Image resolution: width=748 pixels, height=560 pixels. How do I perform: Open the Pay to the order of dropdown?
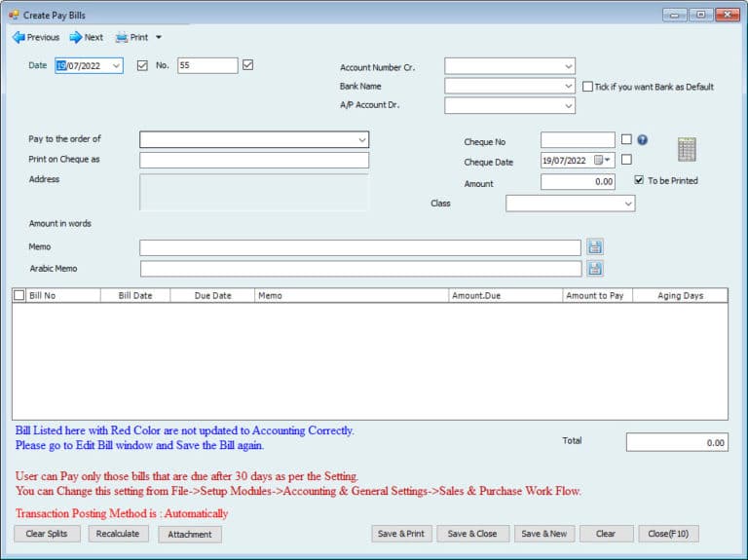click(362, 140)
